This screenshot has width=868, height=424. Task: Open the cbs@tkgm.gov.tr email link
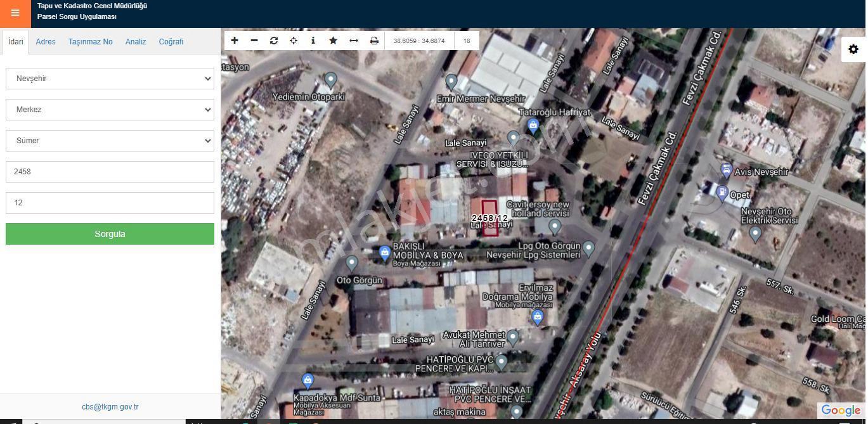click(x=110, y=407)
